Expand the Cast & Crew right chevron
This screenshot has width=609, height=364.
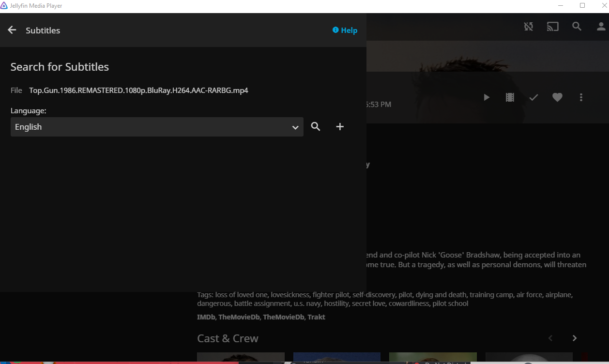click(x=575, y=338)
